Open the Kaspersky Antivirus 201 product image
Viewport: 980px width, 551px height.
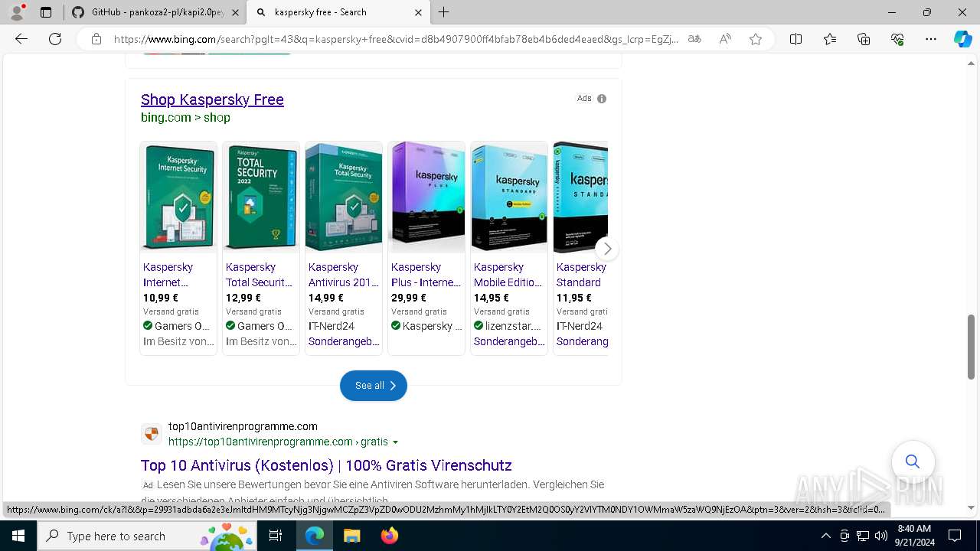click(x=344, y=197)
